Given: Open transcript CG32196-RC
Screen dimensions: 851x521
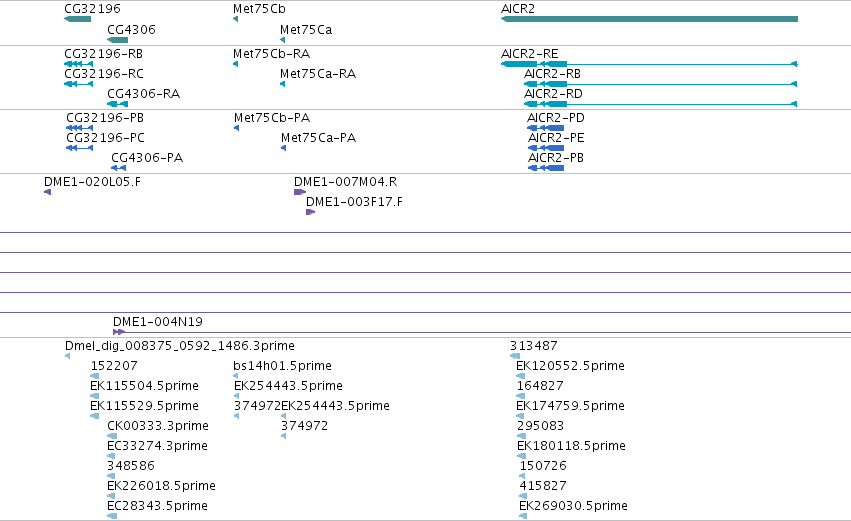Looking at the screenshot, I should [x=104, y=73].
